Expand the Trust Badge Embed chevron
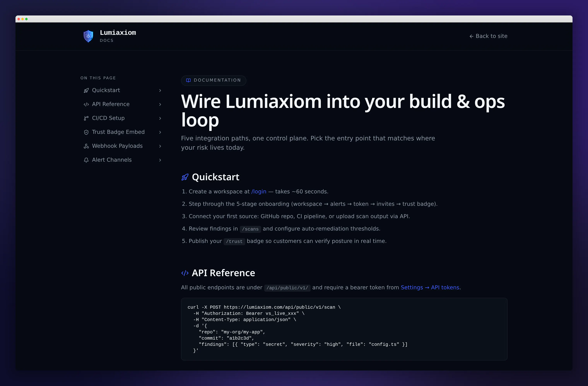588x386 pixels. tap(160, 132)
